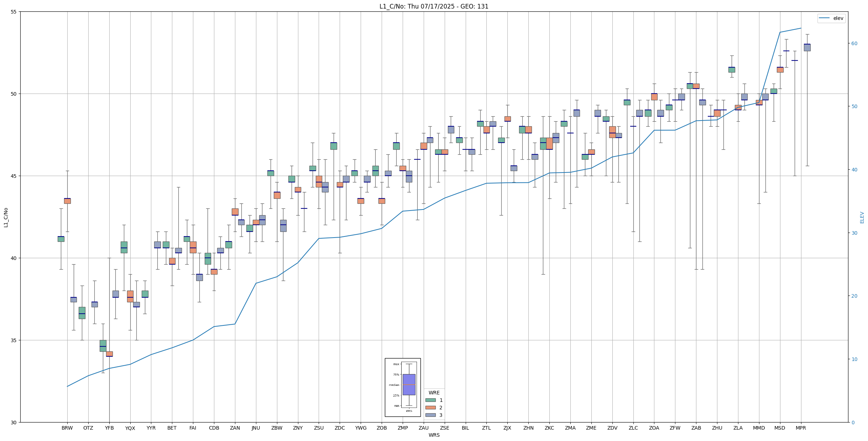Click the elev legend entry
This screenshot has height=441, width=868.
pyautogui.click(x=831, y=18)
